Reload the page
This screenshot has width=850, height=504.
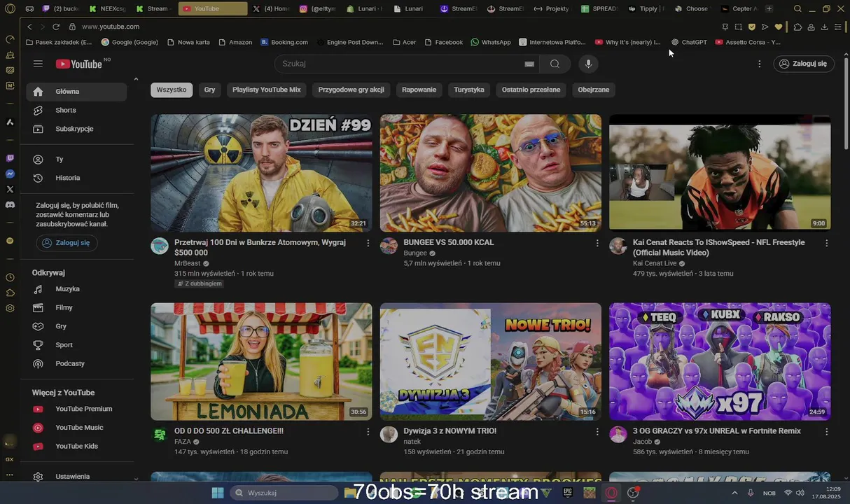tap(56, 27)
